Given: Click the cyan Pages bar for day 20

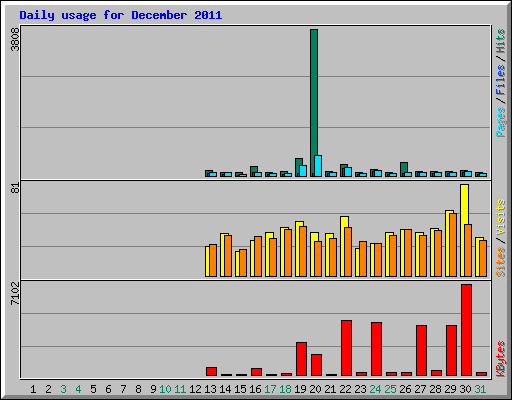Looking at the screenshot, I should [318, 166].
